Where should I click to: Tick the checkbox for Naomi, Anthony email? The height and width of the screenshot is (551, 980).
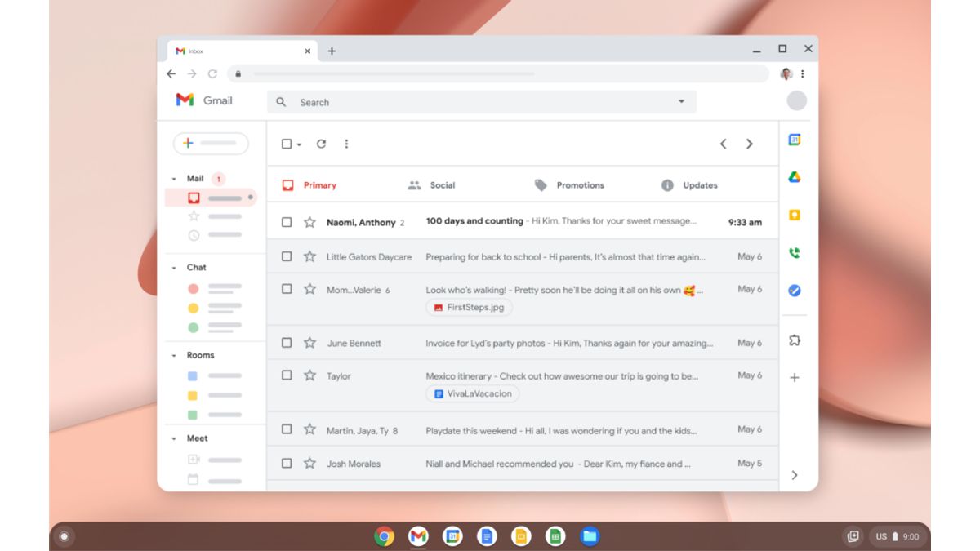click(287, 222)
